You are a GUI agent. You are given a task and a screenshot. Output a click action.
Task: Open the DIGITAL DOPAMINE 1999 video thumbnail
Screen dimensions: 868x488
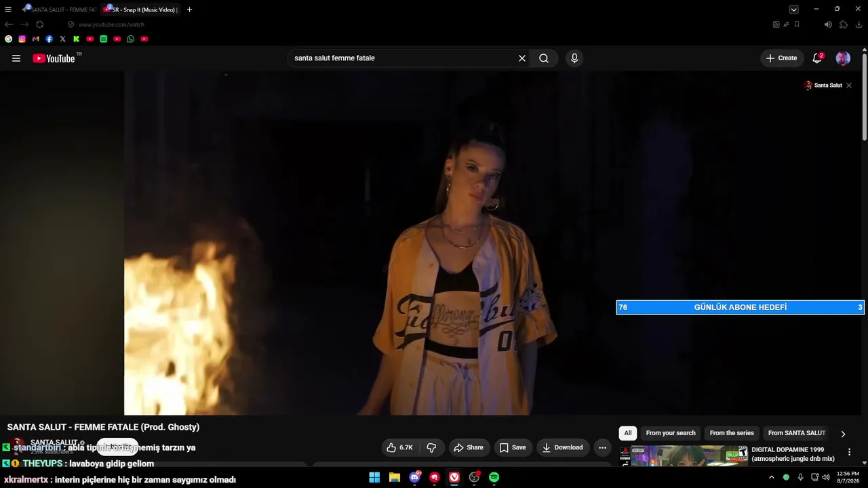coord(684,456)
